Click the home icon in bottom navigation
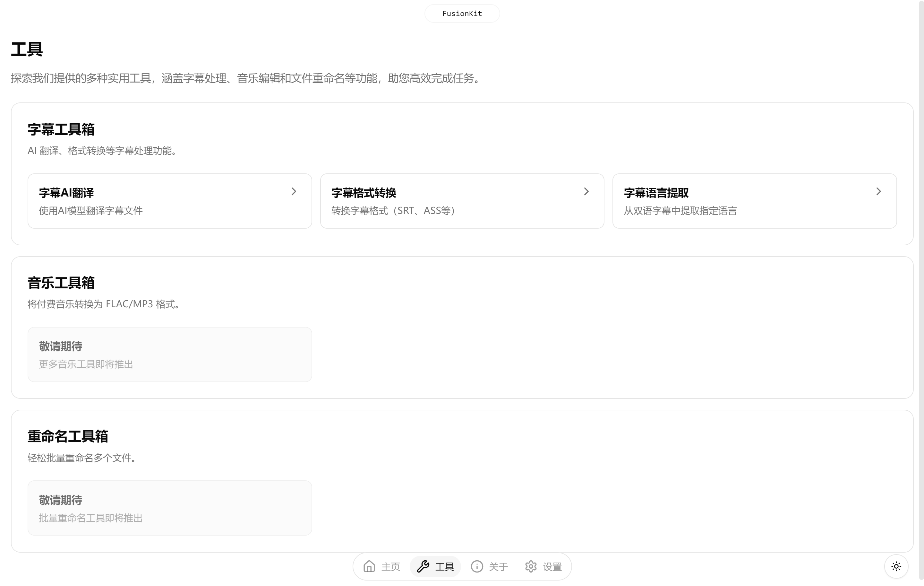The width and height of the screenshot is (924, 586). tap(369, 566)
